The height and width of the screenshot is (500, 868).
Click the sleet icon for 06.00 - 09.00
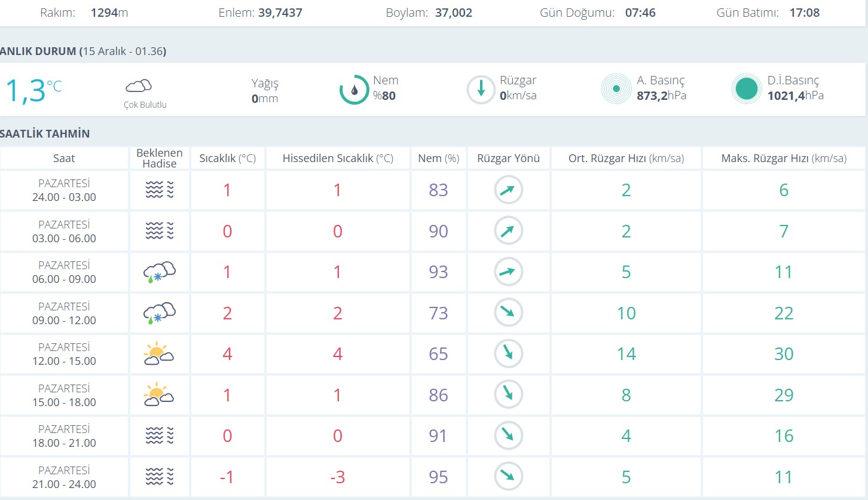159,272
